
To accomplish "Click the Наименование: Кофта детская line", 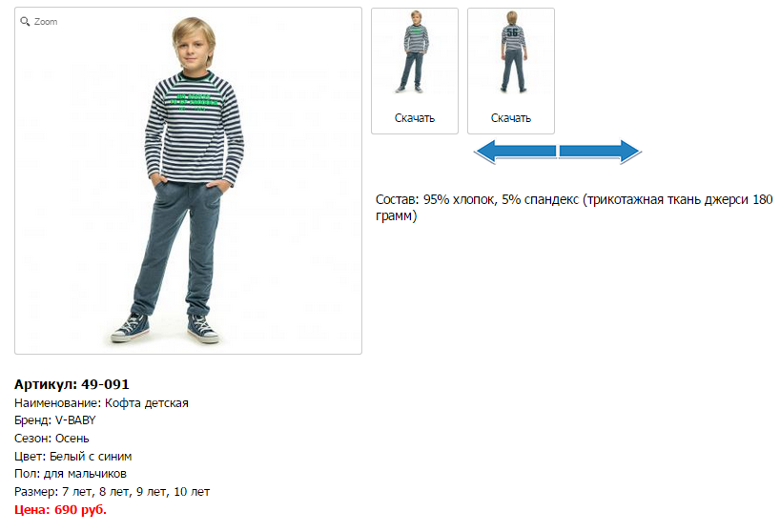I will (x=101, y=402).
